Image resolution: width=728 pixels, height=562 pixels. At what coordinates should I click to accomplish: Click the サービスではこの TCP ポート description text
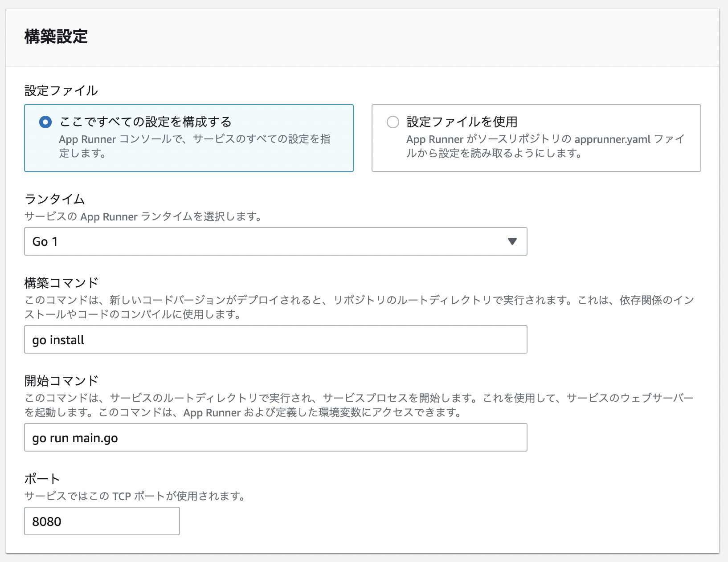pyautogui.click(x=135, y=496)
